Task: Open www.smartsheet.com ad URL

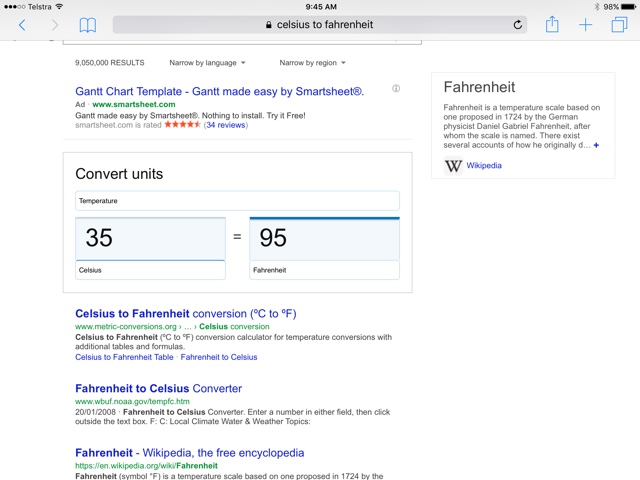Action: (x=134, y=104)
